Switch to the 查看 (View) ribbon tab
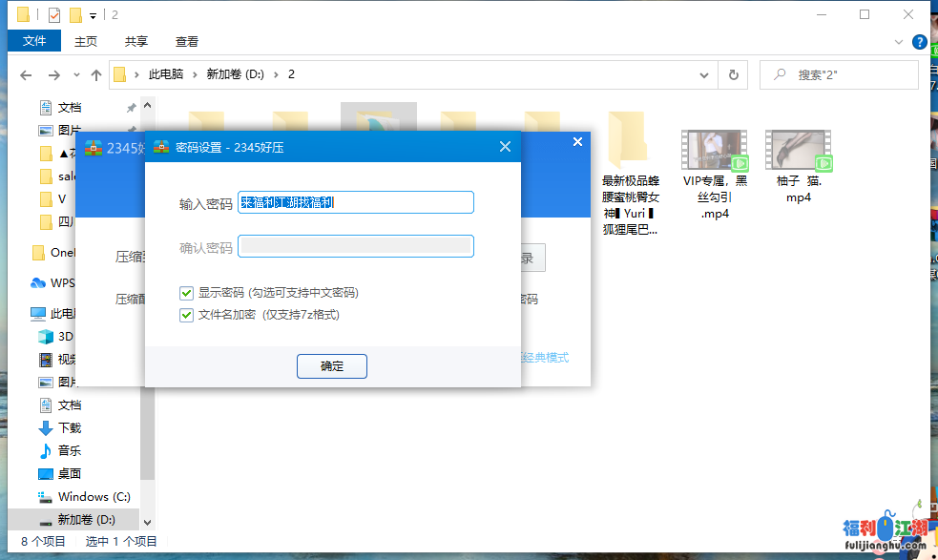Image resolution: width=938 pixels, height=560 pixels. (186, 41)
